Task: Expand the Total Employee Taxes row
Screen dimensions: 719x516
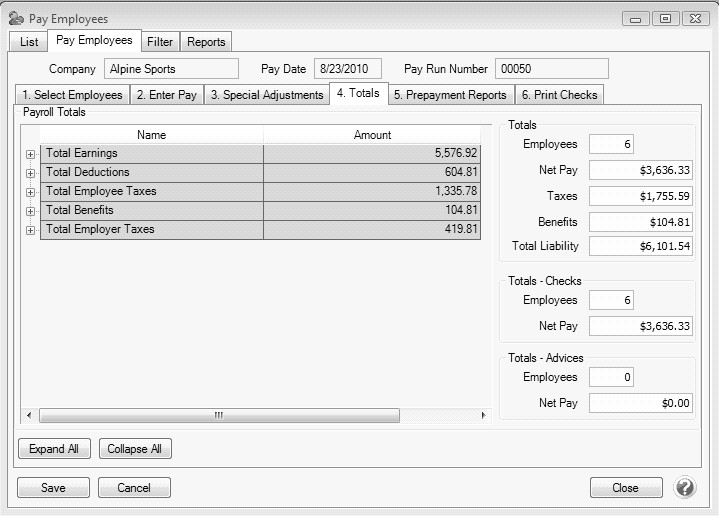Action: [30, 192]
